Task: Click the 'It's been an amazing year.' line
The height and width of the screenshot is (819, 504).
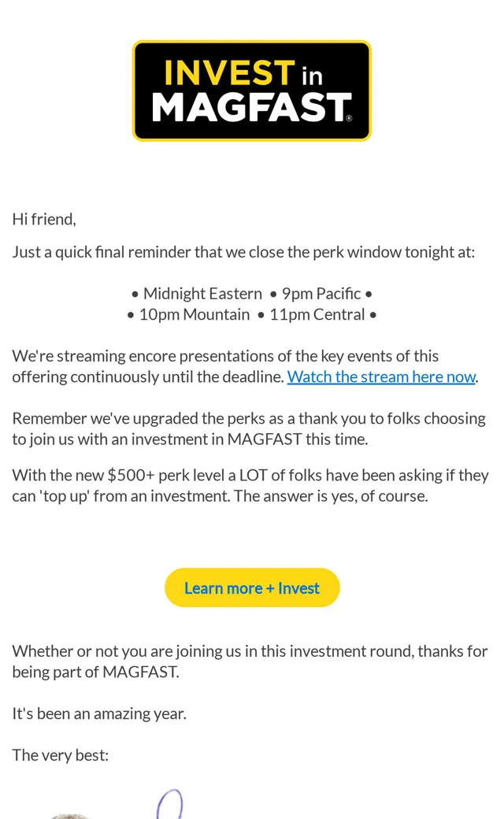Action: (x=99, y=713)
